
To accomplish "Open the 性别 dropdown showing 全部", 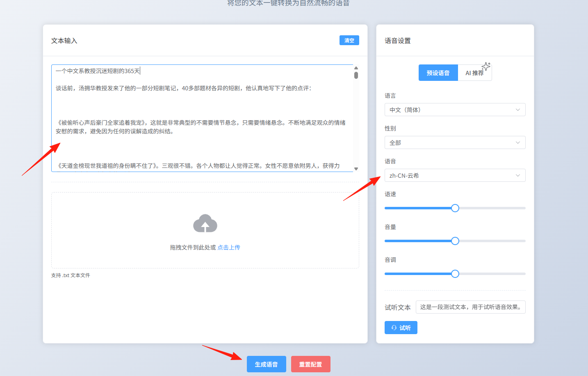I will point(455,142).
